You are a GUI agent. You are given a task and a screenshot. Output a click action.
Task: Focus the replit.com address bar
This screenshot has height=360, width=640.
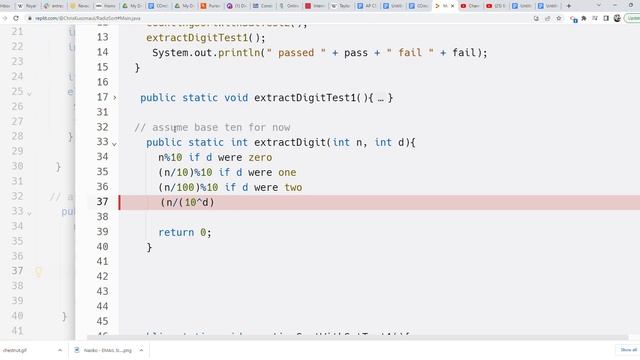coord(278,18)
